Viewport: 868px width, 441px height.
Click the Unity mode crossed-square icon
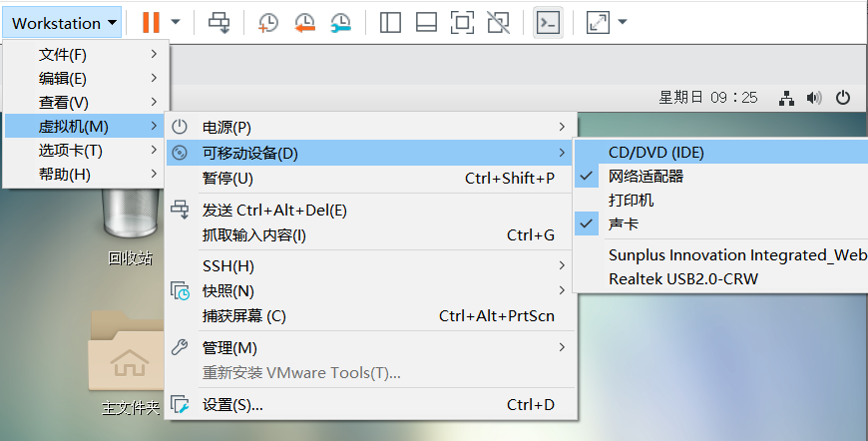tap(498, 23)
